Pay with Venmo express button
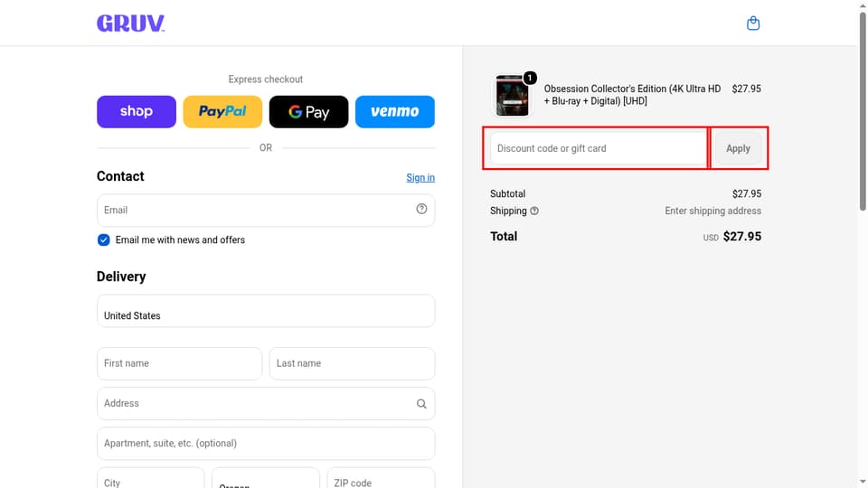Image resolution: width=868 pixels, height=488 pixels. click(x=395, y=112)
